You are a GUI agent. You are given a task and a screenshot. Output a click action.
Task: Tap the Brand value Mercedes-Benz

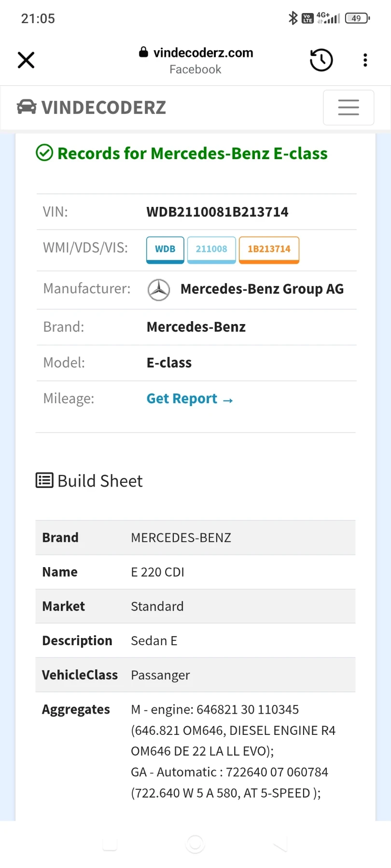coord(196,327)
